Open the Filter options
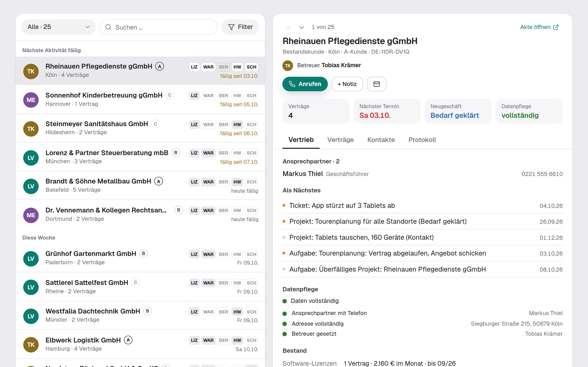588x367 pixels. pos(240,27)
